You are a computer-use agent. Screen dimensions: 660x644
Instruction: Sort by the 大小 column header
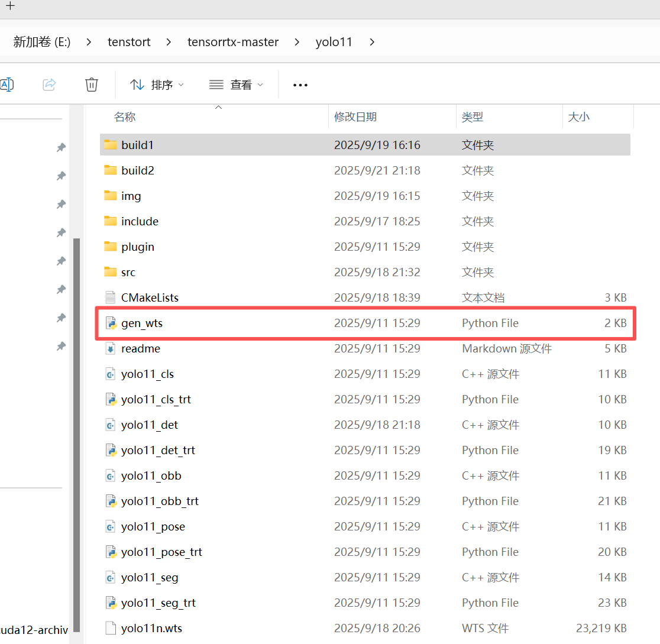(579, 117)
